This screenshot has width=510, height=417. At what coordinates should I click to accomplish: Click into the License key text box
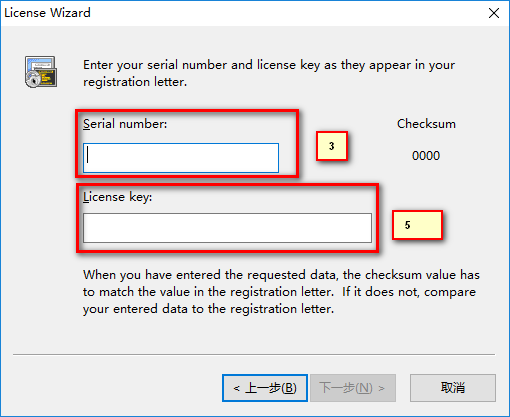pos(227,228)
